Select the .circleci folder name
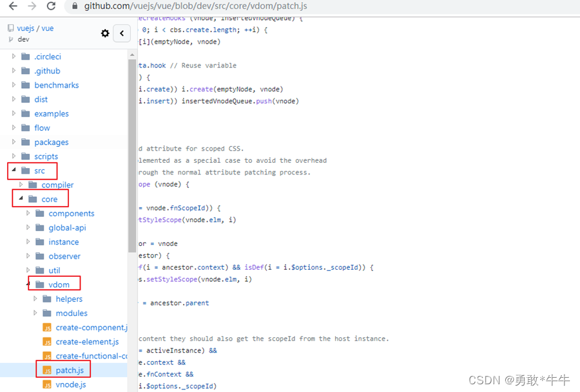 coord(48,57)
